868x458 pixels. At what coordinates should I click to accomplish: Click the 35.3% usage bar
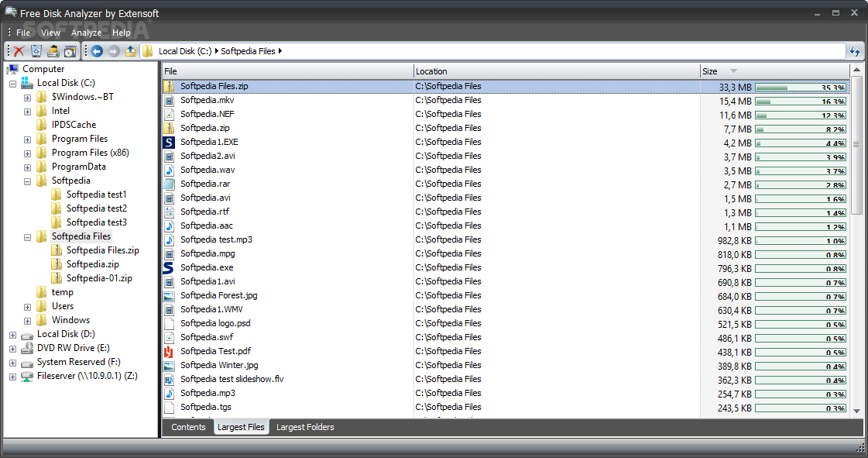[801, 88]
